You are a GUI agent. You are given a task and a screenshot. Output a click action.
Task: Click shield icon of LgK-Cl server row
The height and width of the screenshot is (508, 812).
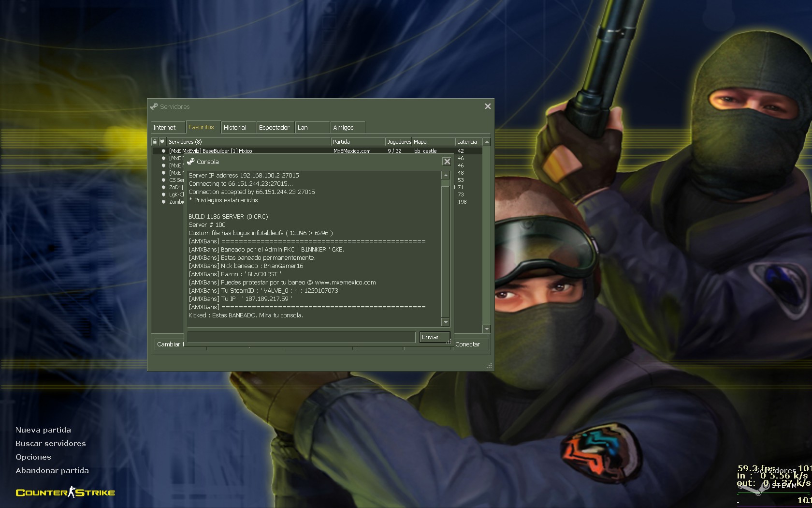click(x=164, y=194)
